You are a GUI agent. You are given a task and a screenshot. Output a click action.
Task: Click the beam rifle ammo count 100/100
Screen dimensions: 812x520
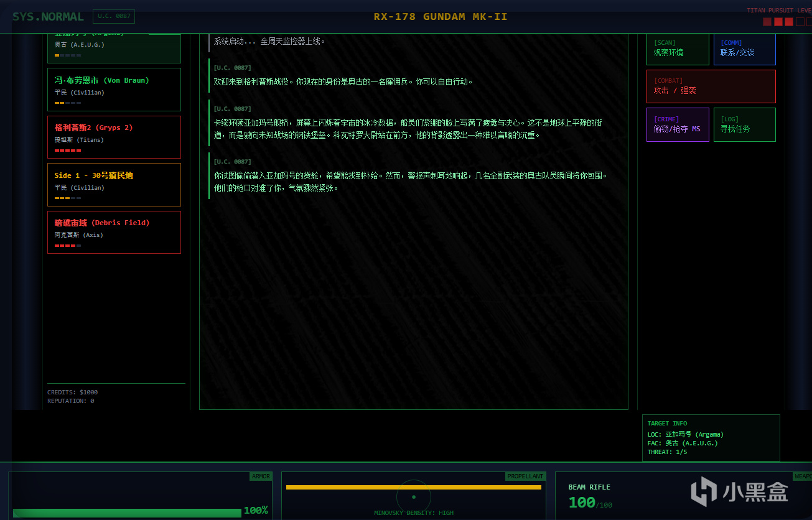pyautogui.click(x=590, y=503)
